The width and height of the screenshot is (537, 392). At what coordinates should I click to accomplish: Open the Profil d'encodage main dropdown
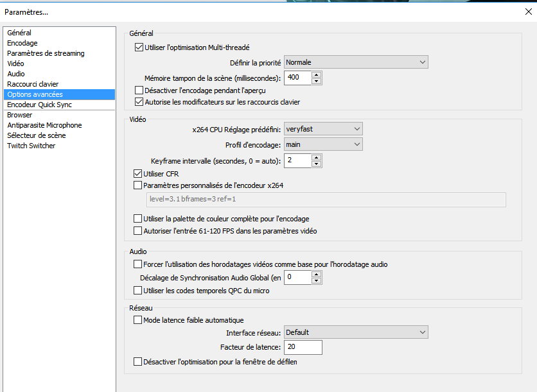pos(323,144)
